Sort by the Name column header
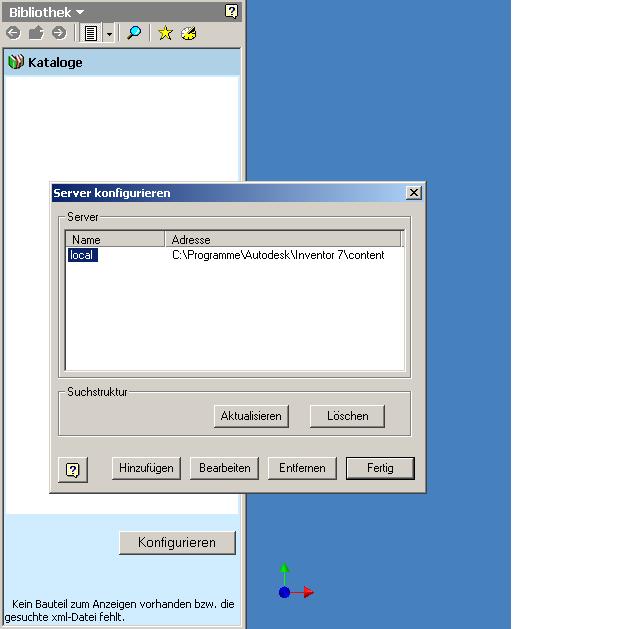The width and height of the screenshot is (640, 629). (x=115, y=239)
